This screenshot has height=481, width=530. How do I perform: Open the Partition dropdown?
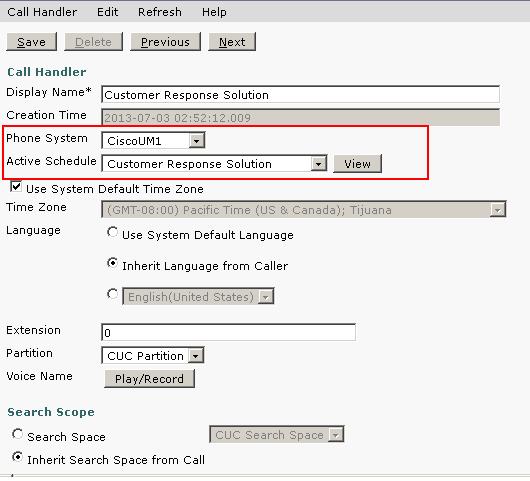[x=152, y=356]
